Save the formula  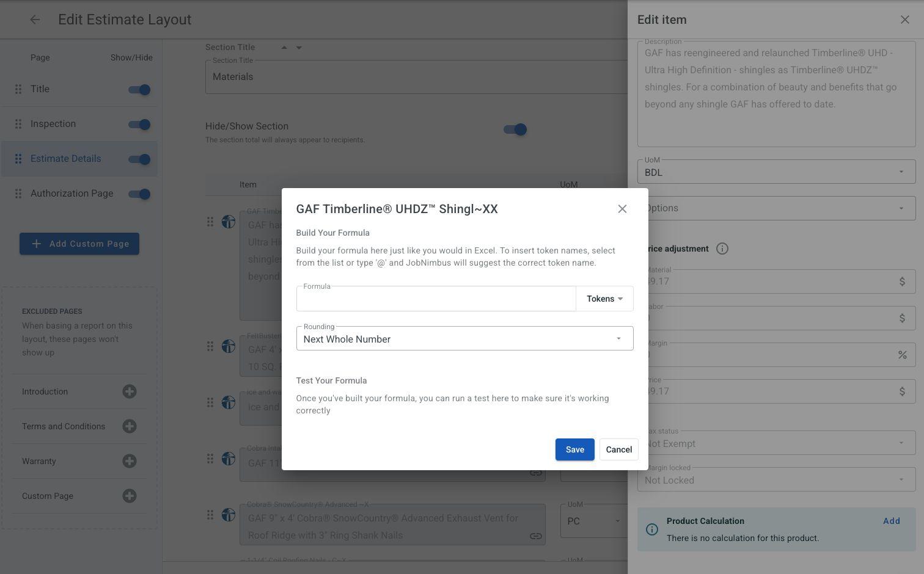click(574, 449)
